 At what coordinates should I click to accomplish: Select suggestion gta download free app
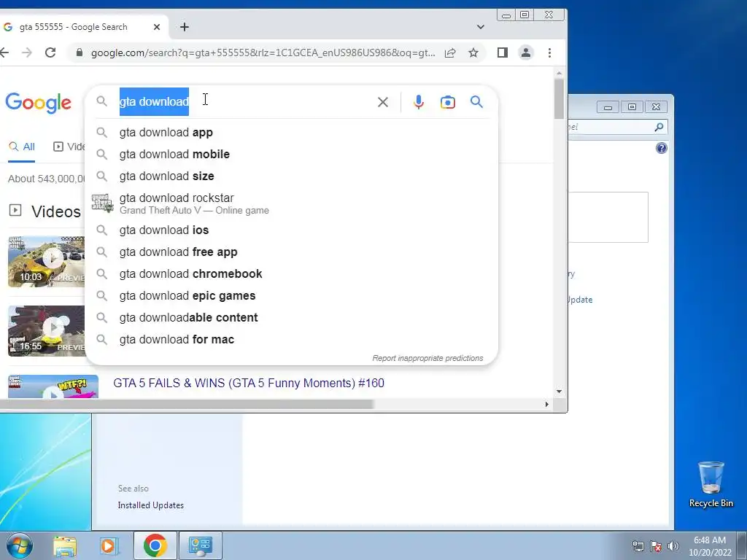(291, 252)
